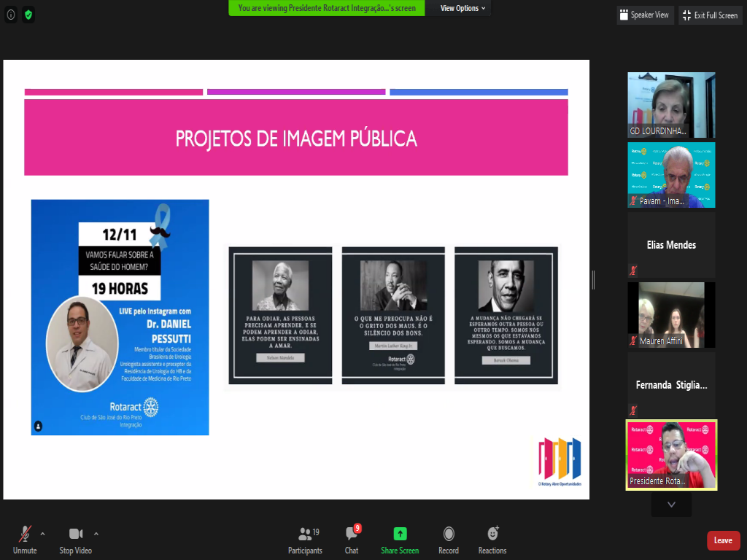
Task: Select the Mauren Affini video thumbnail
Action: coord(671,315)
